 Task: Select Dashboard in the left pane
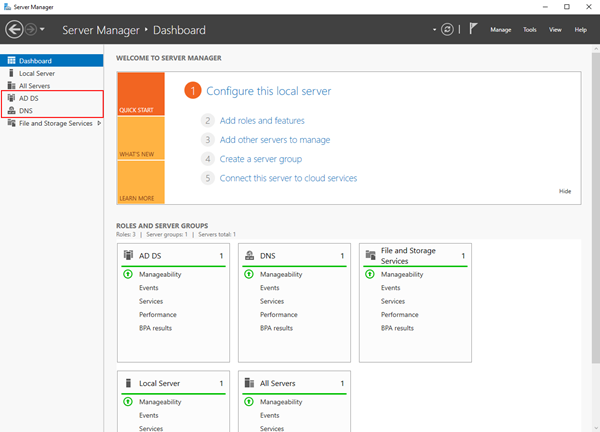click(52, 60)
